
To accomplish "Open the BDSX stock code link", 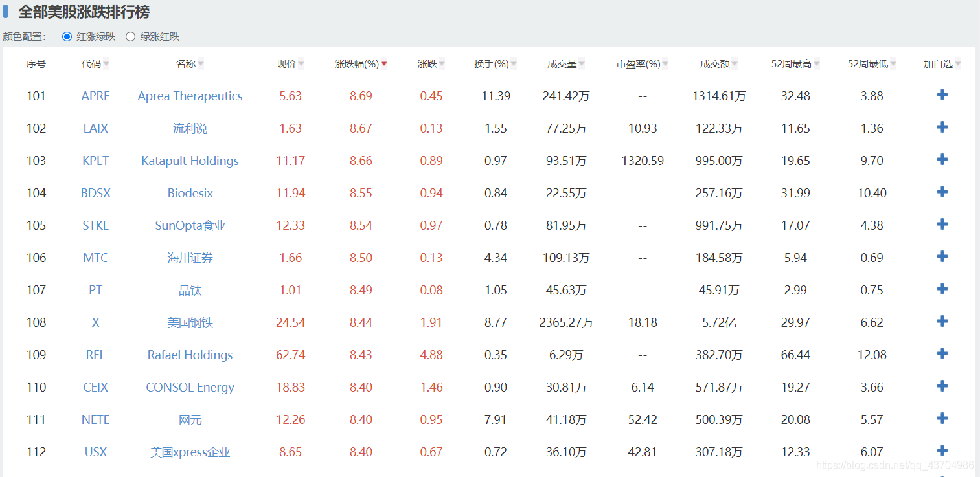I will pos(96,193).
